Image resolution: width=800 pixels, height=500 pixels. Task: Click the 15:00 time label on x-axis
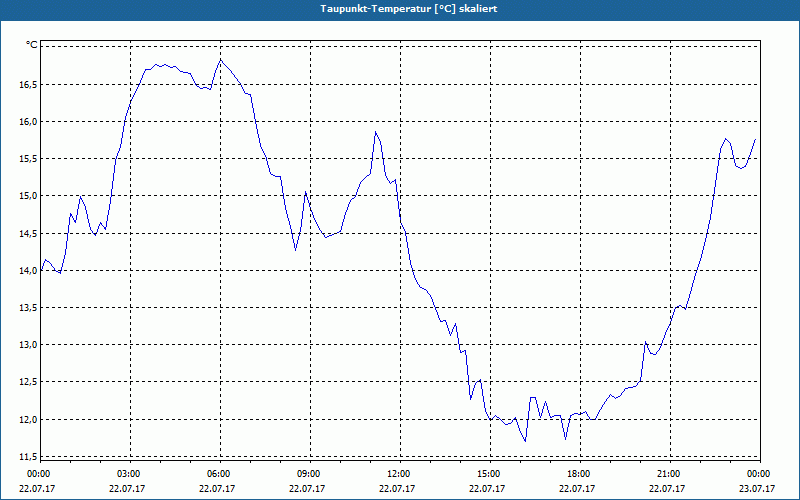pyautogui.click(x=489, y=474)
